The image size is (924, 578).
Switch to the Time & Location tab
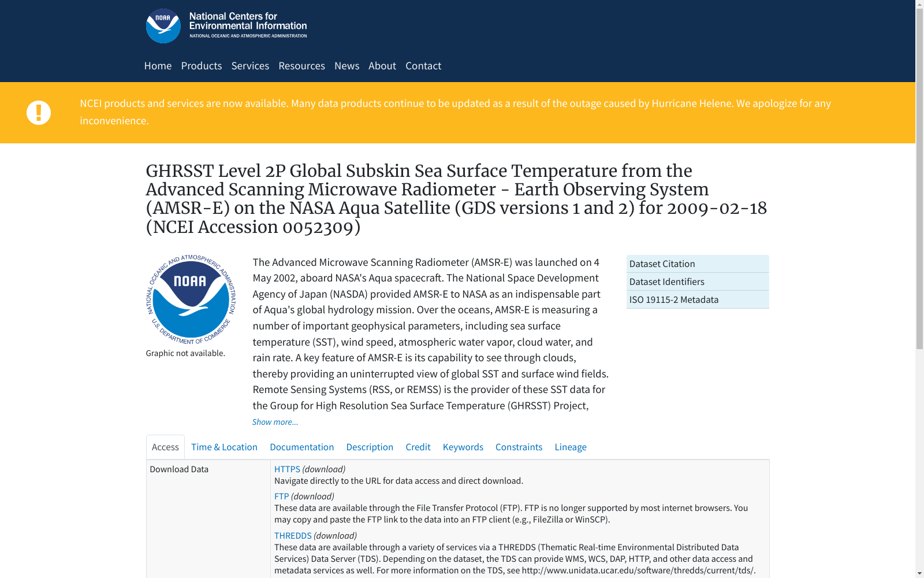point(224,447)
